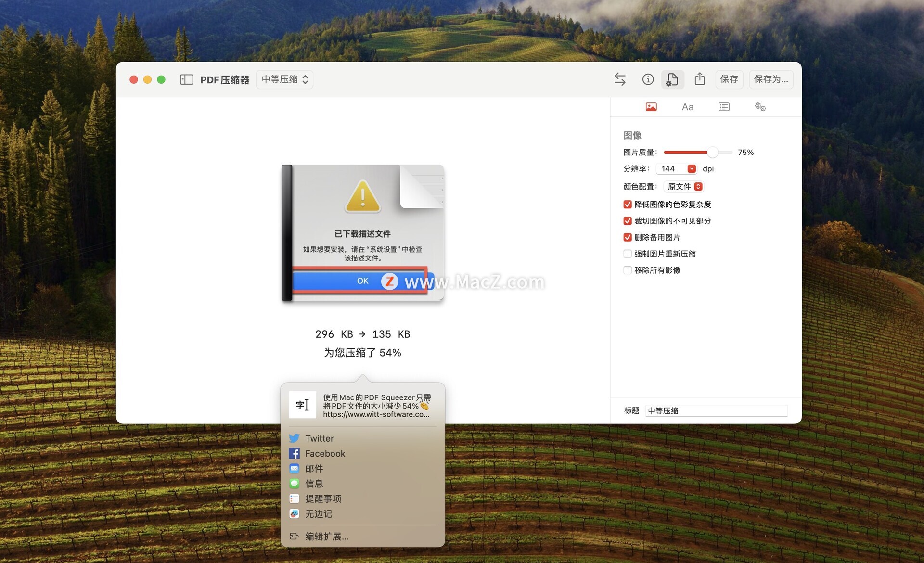The image size is (924, 563).
Task: Minimize the PDF压缩器 window
Action: [148, 79]
